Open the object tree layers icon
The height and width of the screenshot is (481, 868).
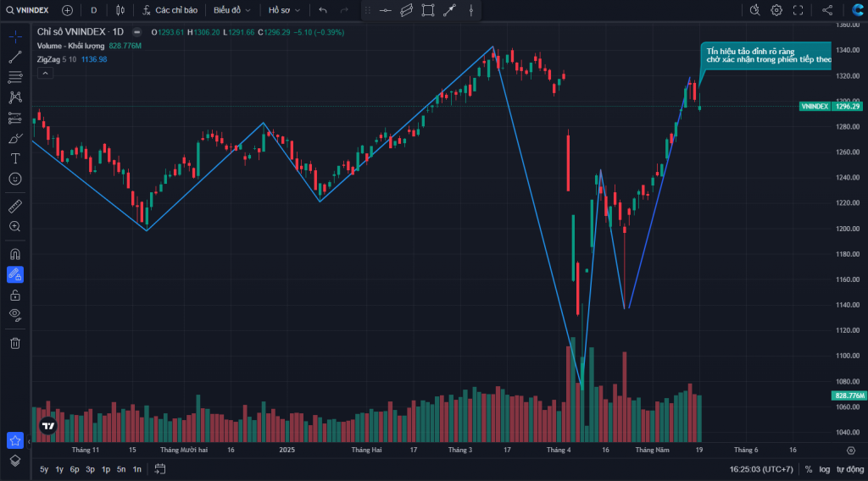15,461
